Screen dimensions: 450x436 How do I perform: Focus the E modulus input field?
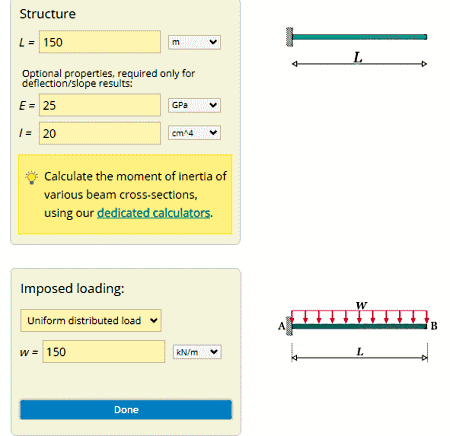click(x=100, y=105)
